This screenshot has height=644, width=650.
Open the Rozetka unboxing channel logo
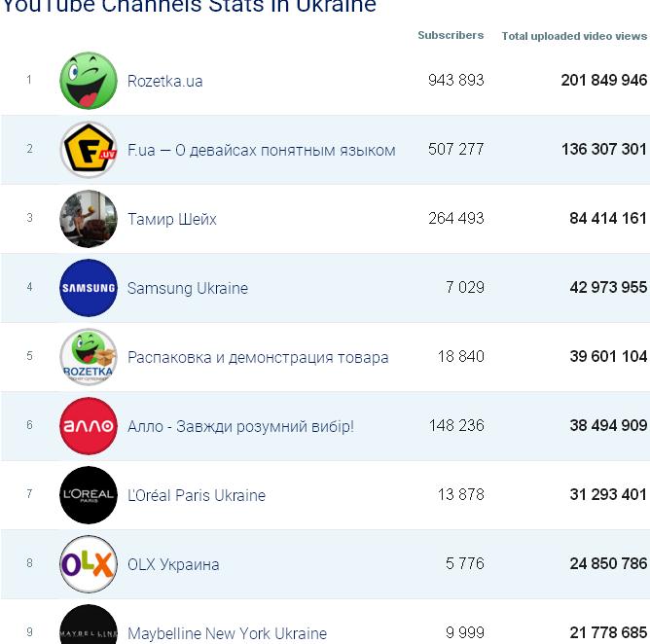coord(89,357)
